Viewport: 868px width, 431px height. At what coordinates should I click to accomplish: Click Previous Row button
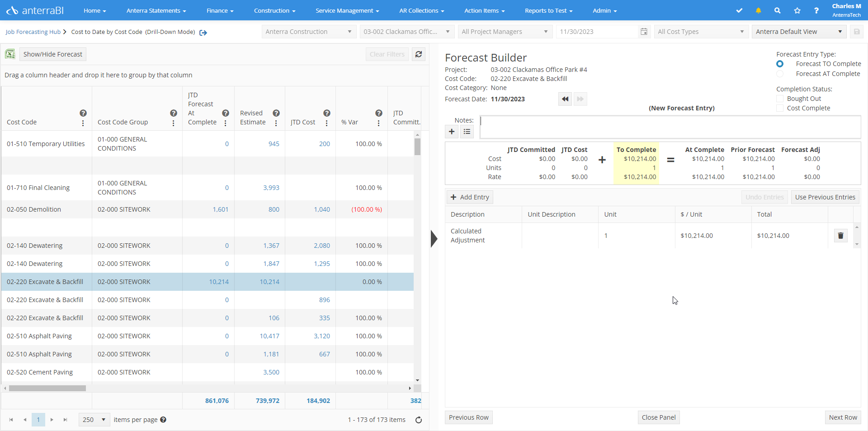[469, 417]
